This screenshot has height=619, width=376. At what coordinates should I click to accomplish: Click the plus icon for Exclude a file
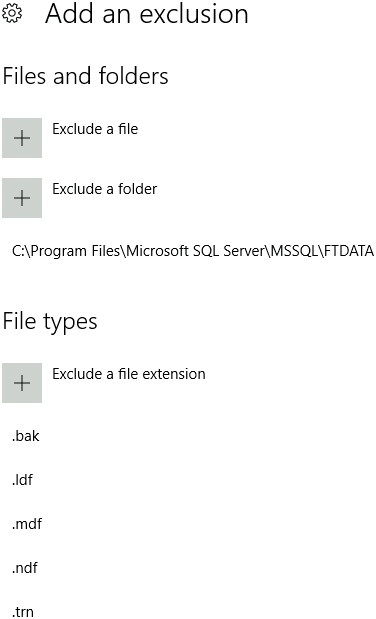click(x=22, y=138)
